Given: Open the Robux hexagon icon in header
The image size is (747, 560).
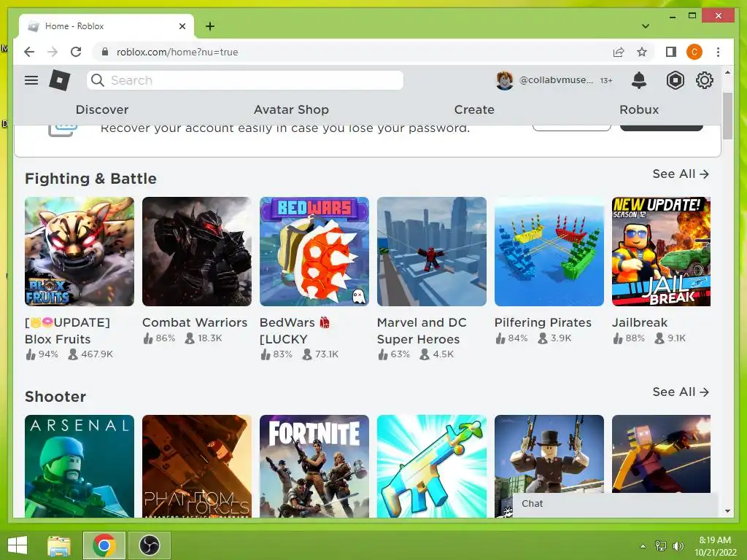Looking at the screenshot, I should pos(675,80).
